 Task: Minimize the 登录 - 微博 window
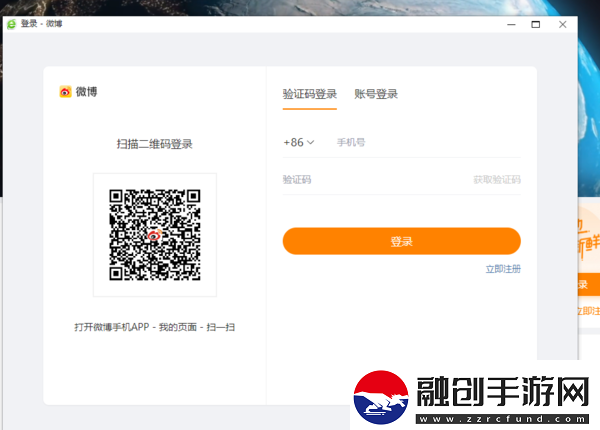(511, 24)
